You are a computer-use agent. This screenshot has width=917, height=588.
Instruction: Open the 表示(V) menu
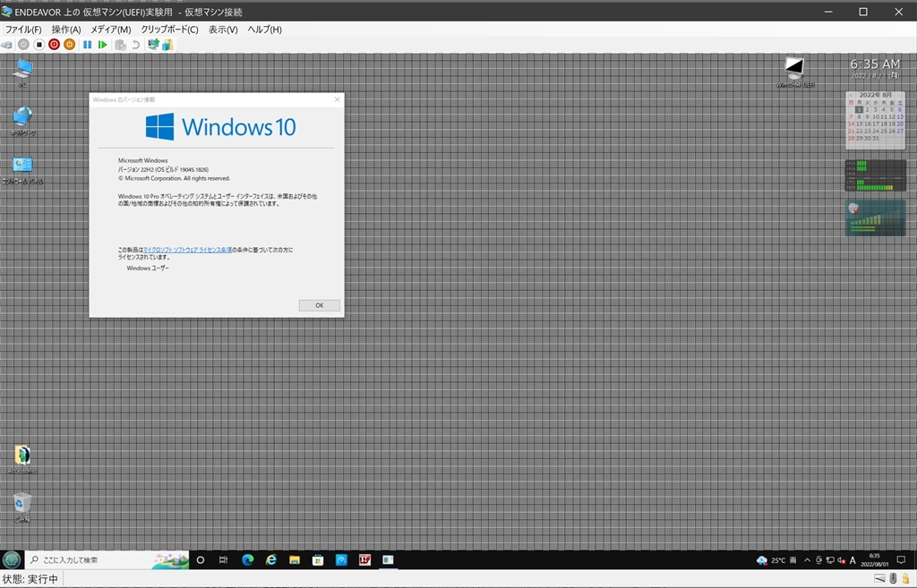(223, 30)
